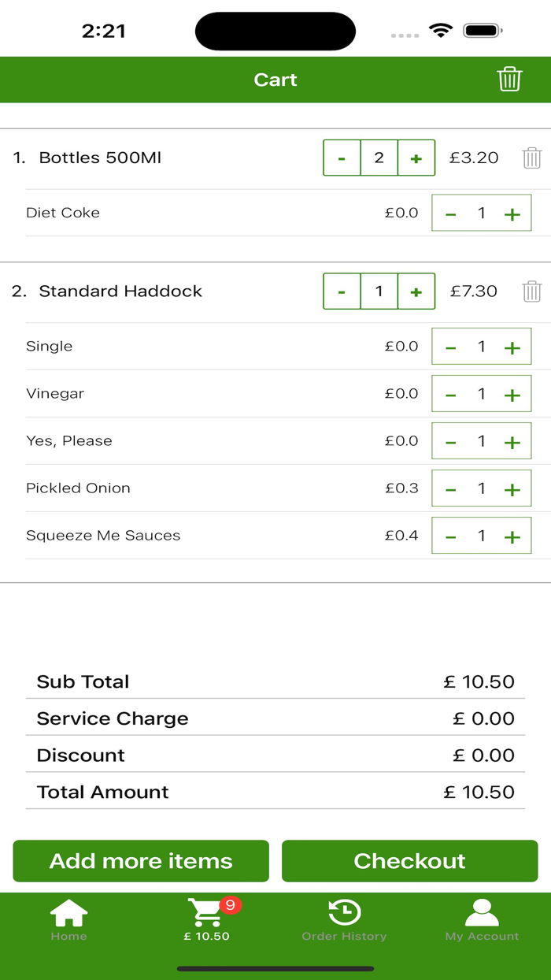Viewport: 551px width, 980px height.
Task: Remove Standard Haddock using its trash icon
Action: tap(532, 291)
